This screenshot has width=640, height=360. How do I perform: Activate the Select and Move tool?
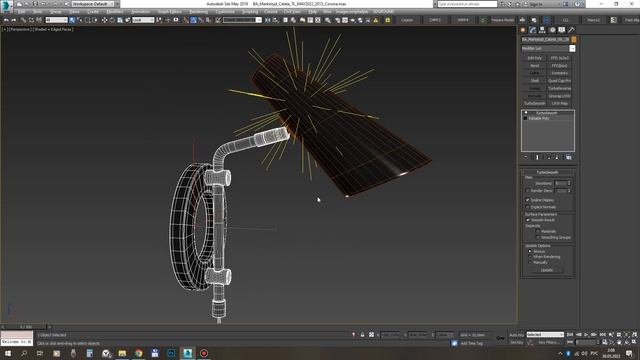(104, 20)
